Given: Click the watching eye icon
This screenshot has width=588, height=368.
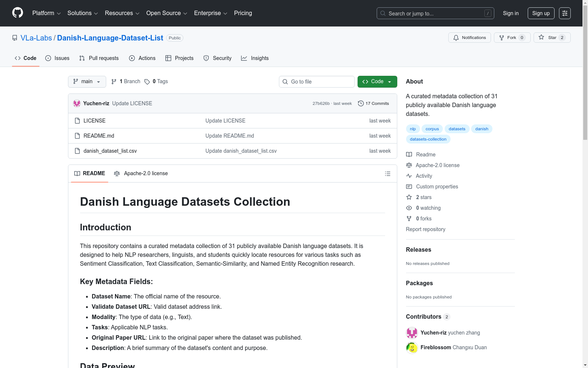Looking at the screenshot, I should (x=409, y=208).
